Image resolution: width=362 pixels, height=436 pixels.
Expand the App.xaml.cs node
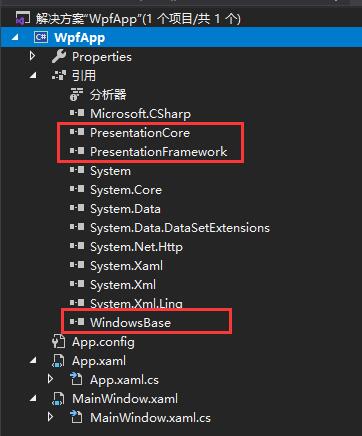click(x=50, y=379)
